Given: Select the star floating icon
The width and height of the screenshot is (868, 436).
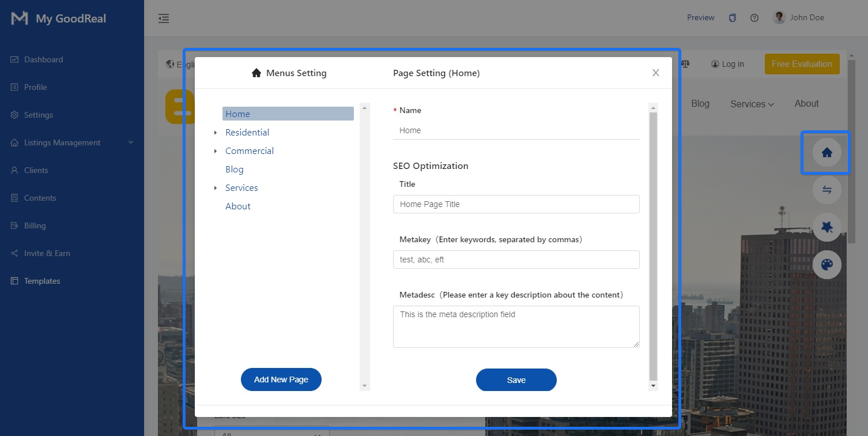Looking at the screenshot, I should coord(827,227).
